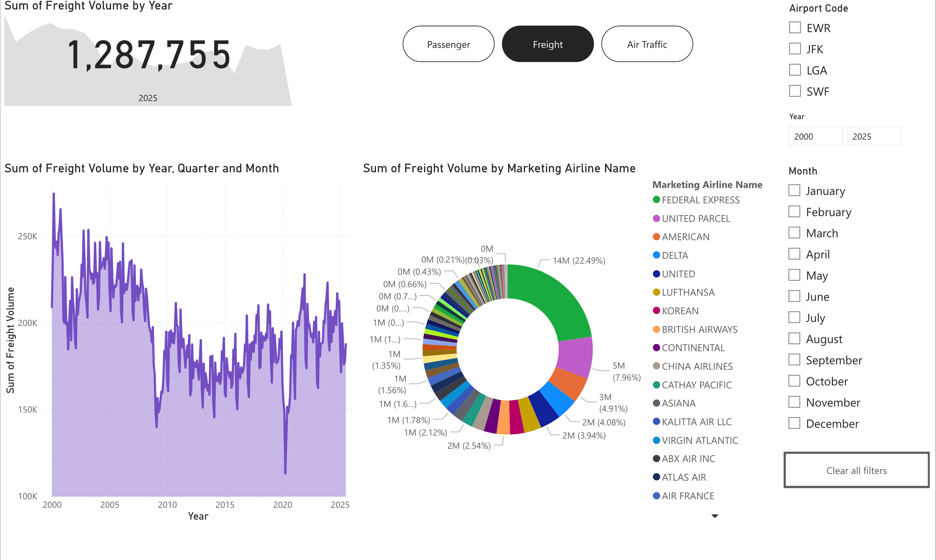Click the AIR FRANCE legend marker
This screenshot has height=560, width=936.
pos(656,495)
